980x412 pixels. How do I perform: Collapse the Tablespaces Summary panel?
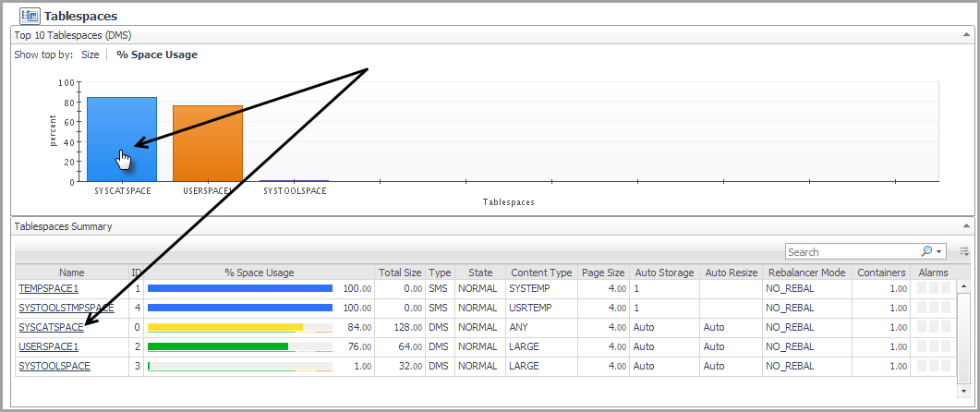pyautogui.click(x=967, y=226)
